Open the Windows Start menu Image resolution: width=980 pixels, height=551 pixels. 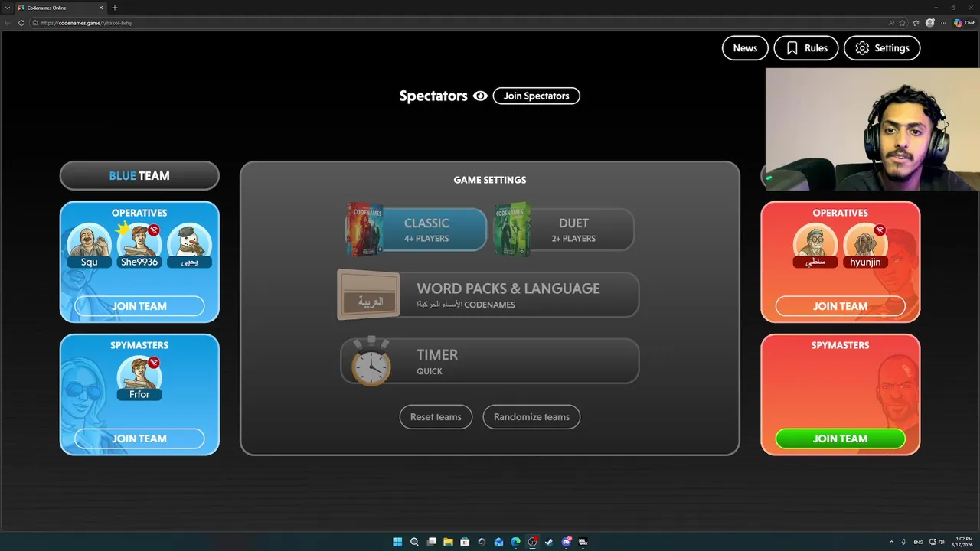397,542
